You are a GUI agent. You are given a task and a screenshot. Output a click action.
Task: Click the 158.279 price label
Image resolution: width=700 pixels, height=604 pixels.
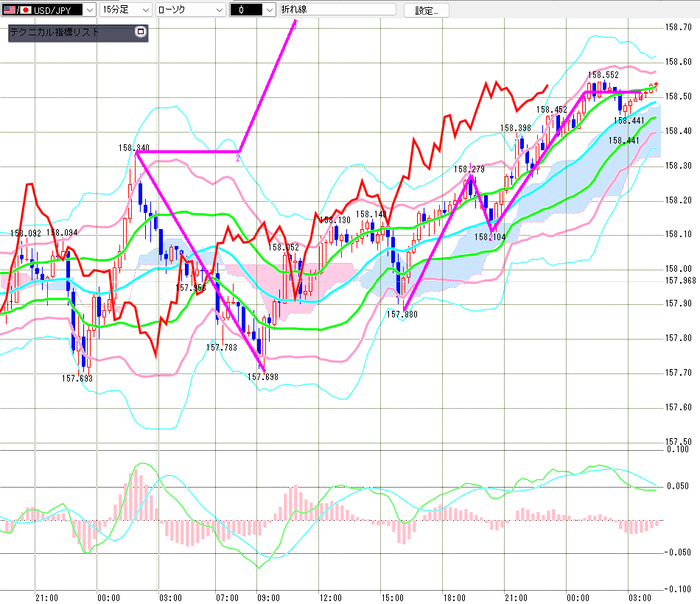click(x=469, y=169)
